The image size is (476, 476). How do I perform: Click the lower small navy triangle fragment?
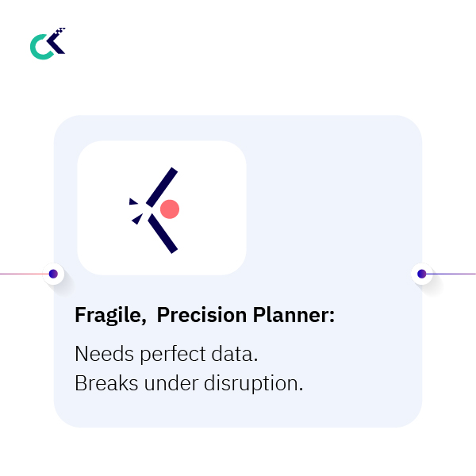coord(137,218)
